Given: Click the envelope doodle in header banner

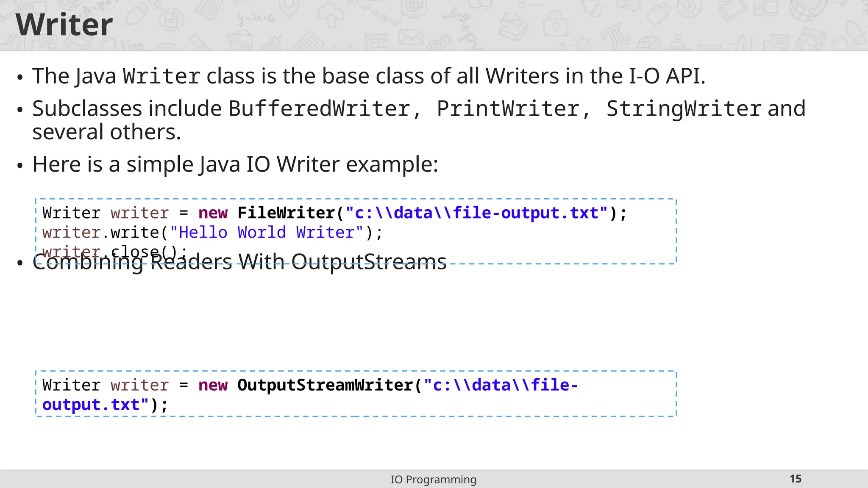Looking at the screenshot, I should [x=410, y=37].
